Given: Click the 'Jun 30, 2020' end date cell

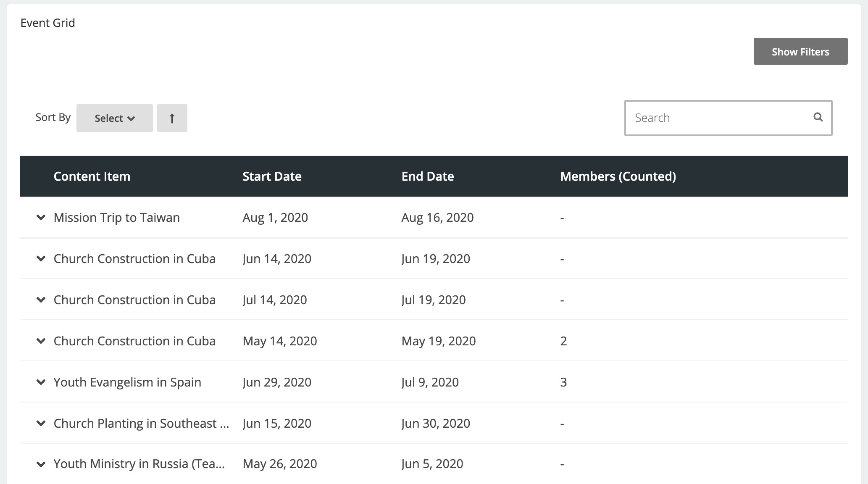Looking at the screenshot, I should click(x=436, y=423).
